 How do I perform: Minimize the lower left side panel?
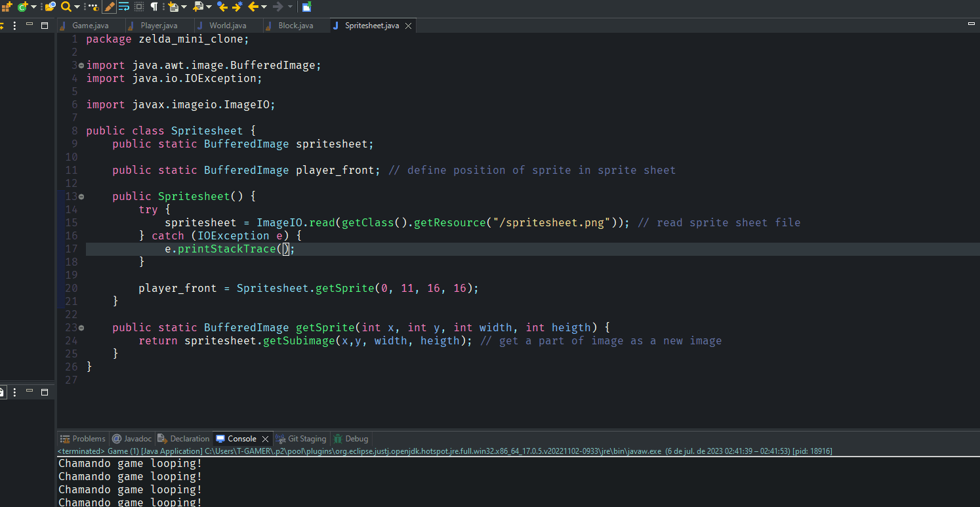(30, 391)
